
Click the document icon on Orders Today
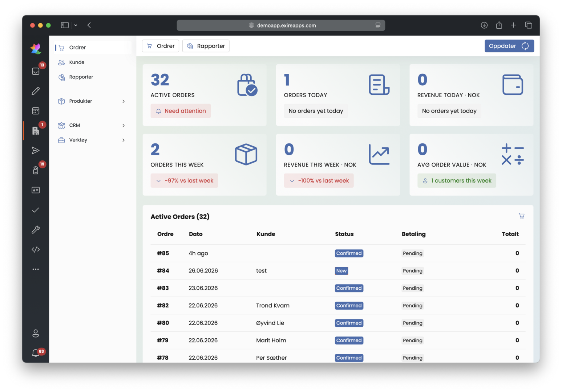click(379, 85)
